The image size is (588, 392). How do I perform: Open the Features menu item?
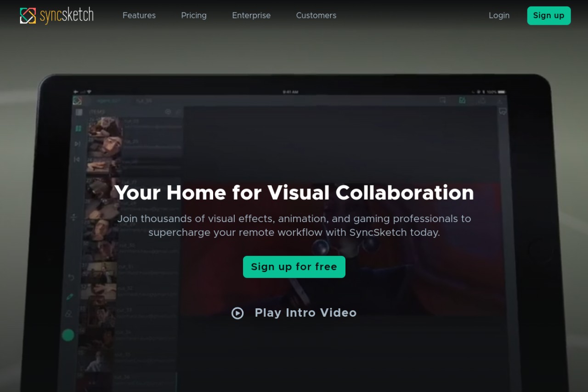tap(139, 16)
